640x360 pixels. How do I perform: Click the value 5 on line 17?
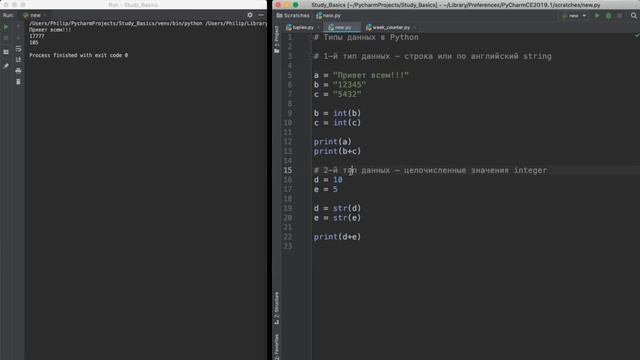[335, 189]
